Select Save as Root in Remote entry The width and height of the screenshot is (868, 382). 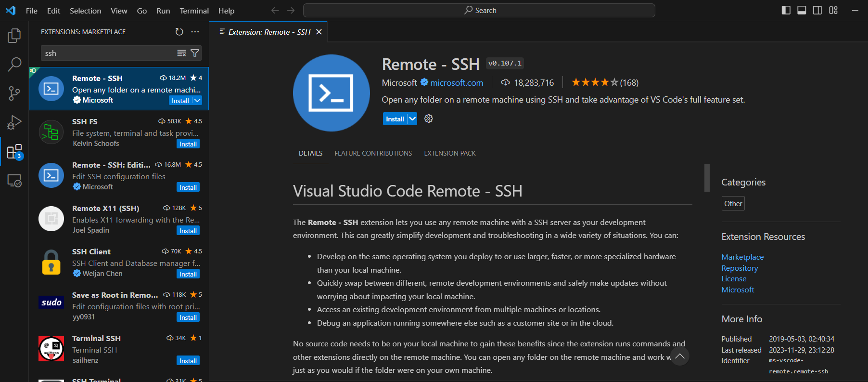pos(119,306)
